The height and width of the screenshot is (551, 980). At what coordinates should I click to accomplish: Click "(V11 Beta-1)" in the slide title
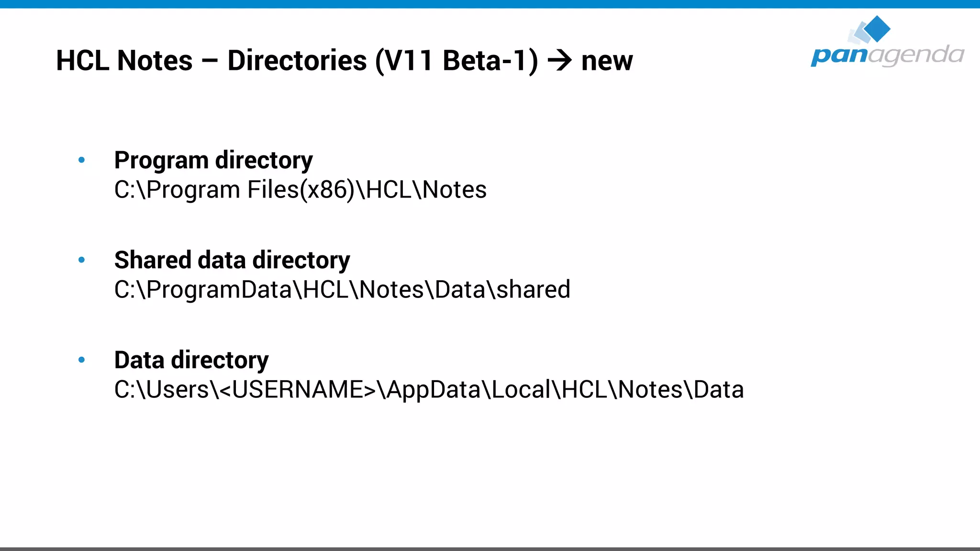click(x=457, y=61)
